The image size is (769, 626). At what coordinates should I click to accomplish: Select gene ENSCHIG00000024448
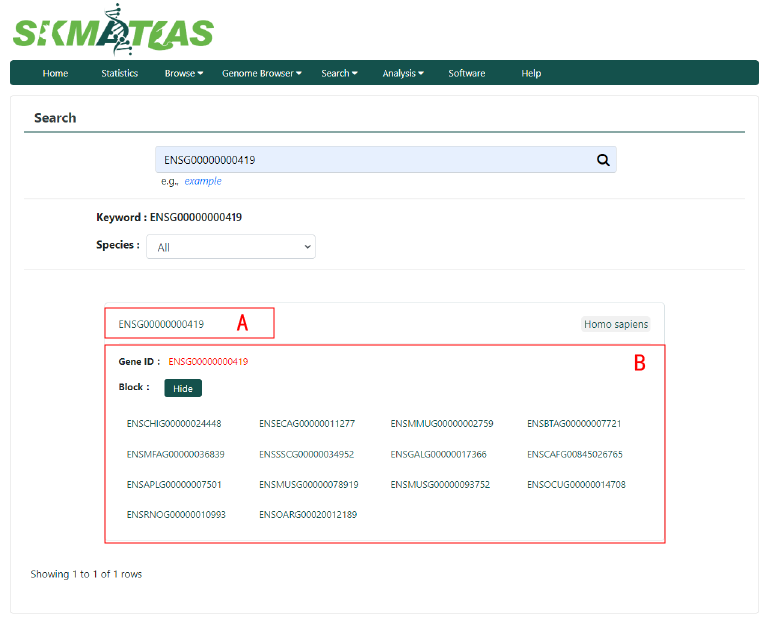coord(174,423)
